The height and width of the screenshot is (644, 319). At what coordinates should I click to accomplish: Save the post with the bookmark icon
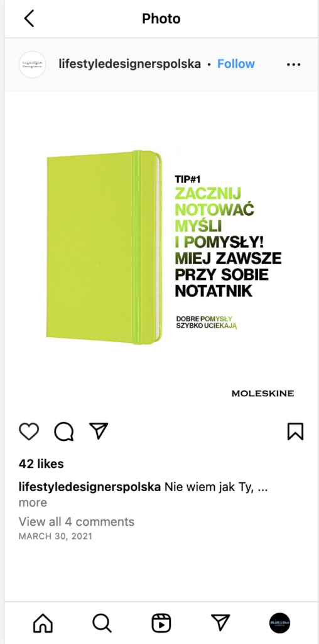tap(295, 431)
